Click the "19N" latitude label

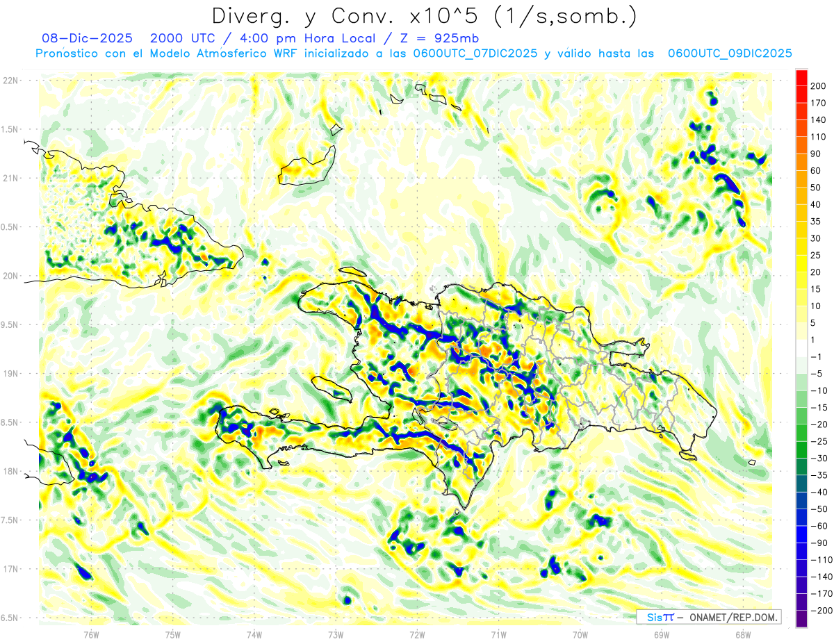point(10,373)
